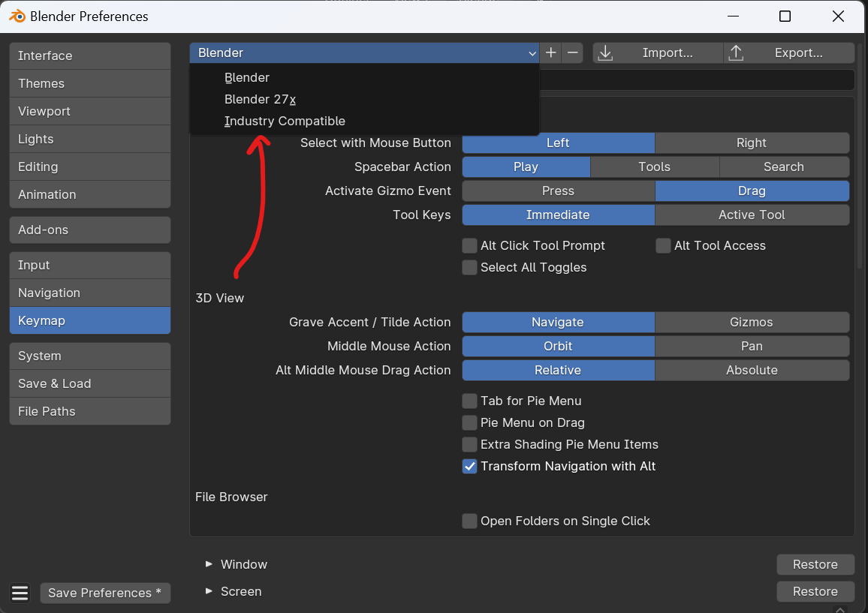
Task: Open the Blender keymap preset dropdown
Action: coord(364,53)
